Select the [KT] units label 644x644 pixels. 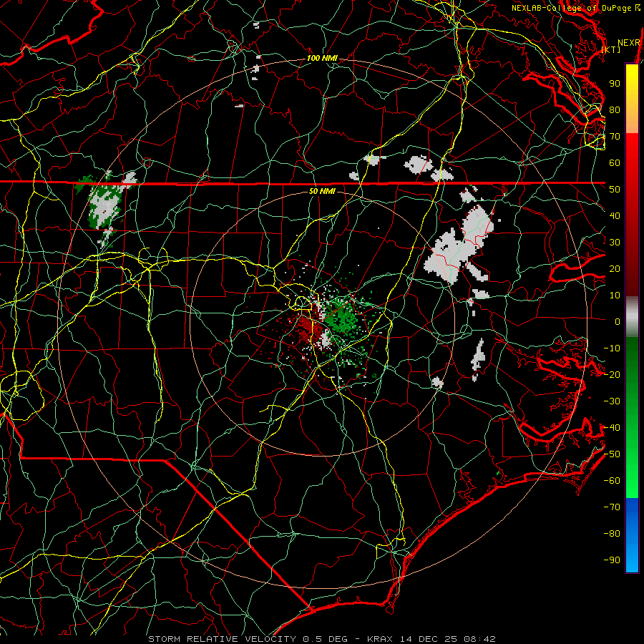coord(611,49)
